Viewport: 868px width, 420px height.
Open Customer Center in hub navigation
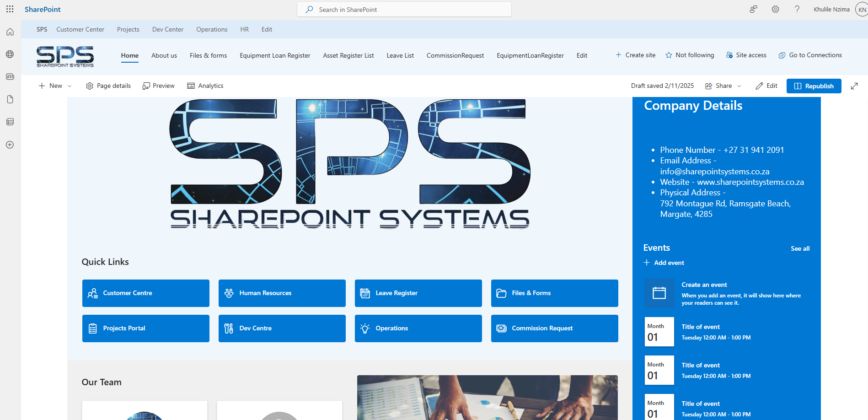pos(80,29)
